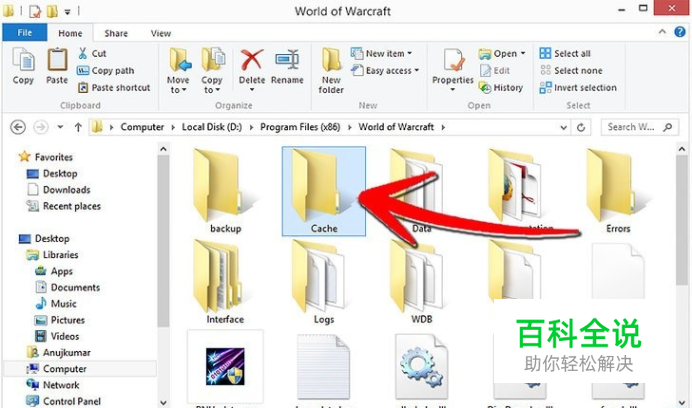Choose Paste shortcut in ribbon
The height and width of the screenshot is (408, 692).
(x=114, y=87)
